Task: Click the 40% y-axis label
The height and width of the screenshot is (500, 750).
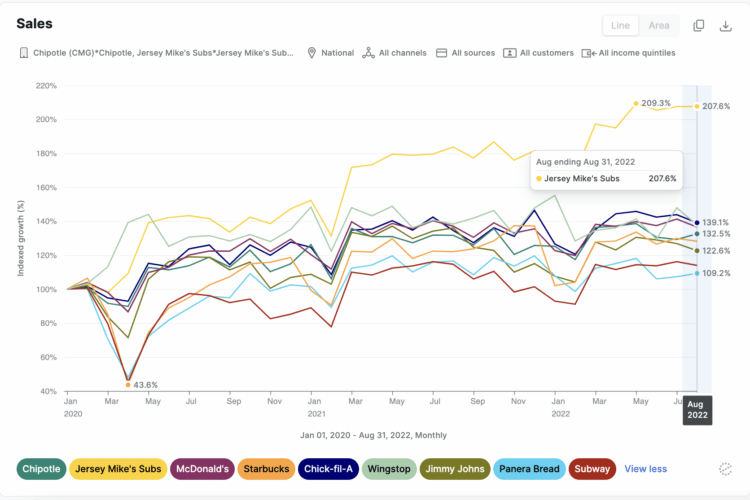Action: (x=49, y=391)
